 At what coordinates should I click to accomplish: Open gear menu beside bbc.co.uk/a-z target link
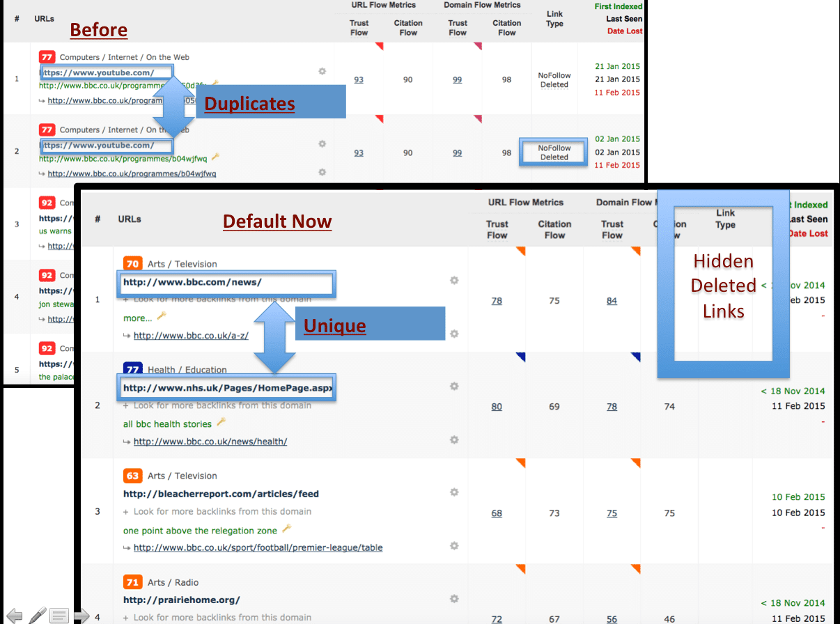pos(454,334)
